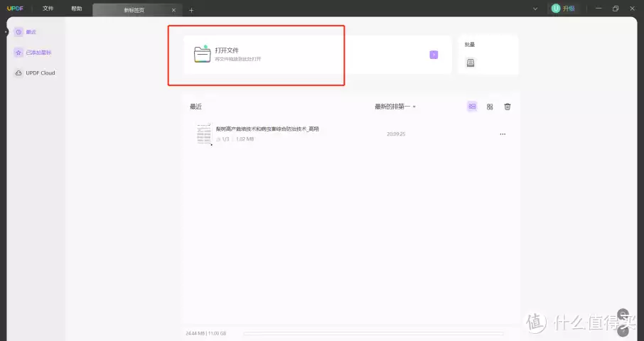Select 最近 in the sidebar
Viewport: 644px width, 341px height.
[x=31, y=32]
